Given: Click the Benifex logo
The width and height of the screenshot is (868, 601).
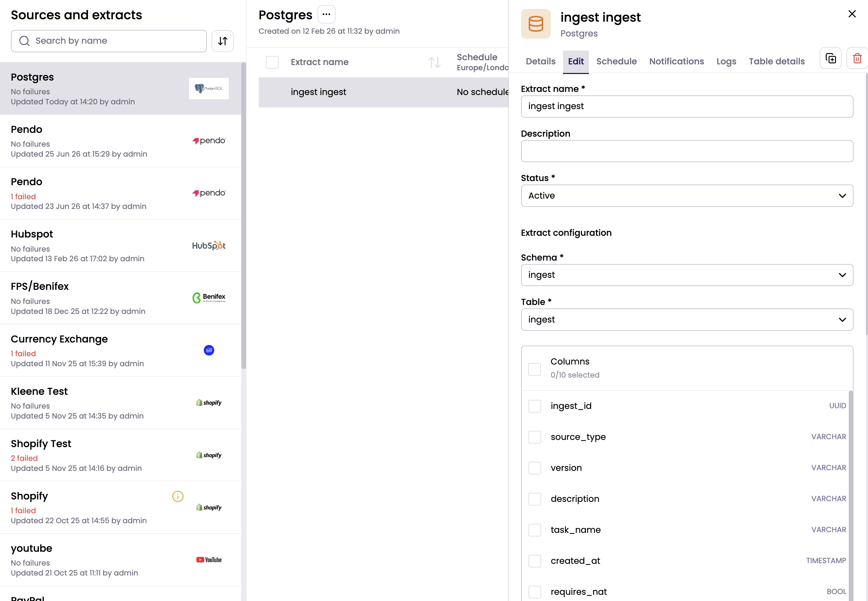Looking at the screenshot, I should coord(209,298).
